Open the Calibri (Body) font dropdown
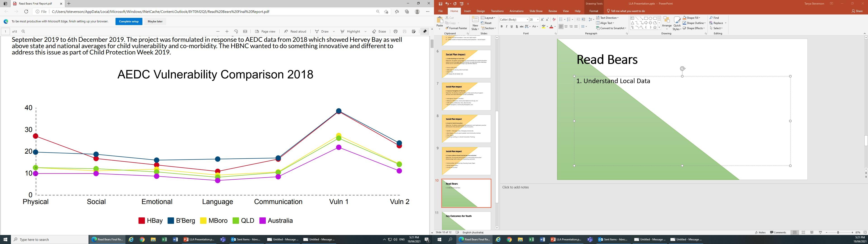The width and height of the screenshot is (868, 244). 527,20
